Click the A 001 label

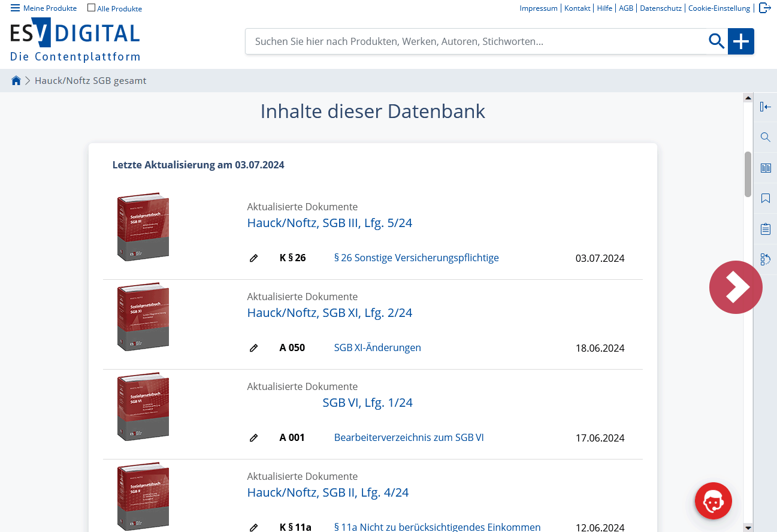(x=292, y=437)
